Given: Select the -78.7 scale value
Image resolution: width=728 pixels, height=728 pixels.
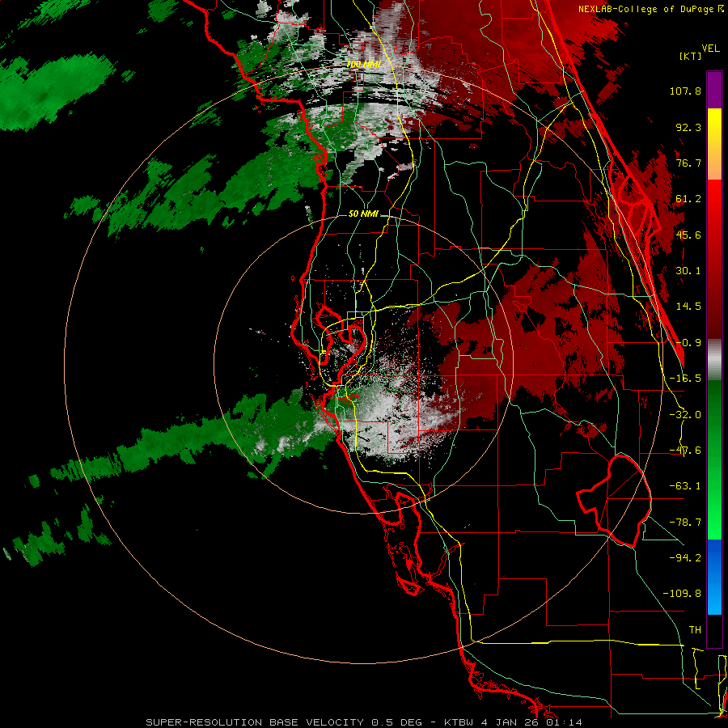Looking at the screenshot, I should coord(685,523).
